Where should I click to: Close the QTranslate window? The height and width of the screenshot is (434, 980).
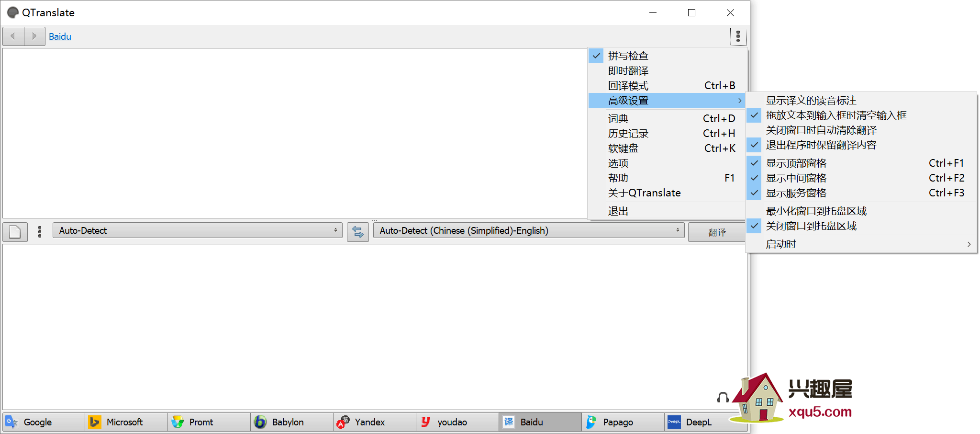click(730, 12)
